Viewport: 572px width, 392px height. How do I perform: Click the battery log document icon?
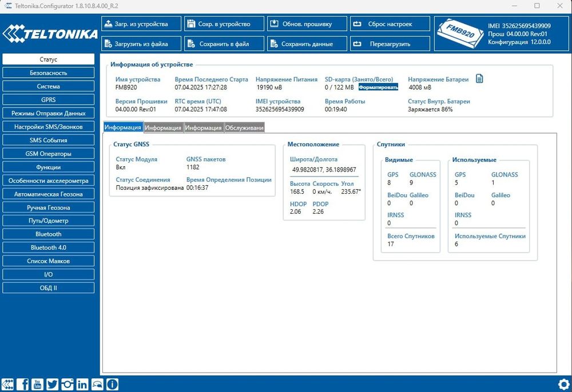point(479,78)
